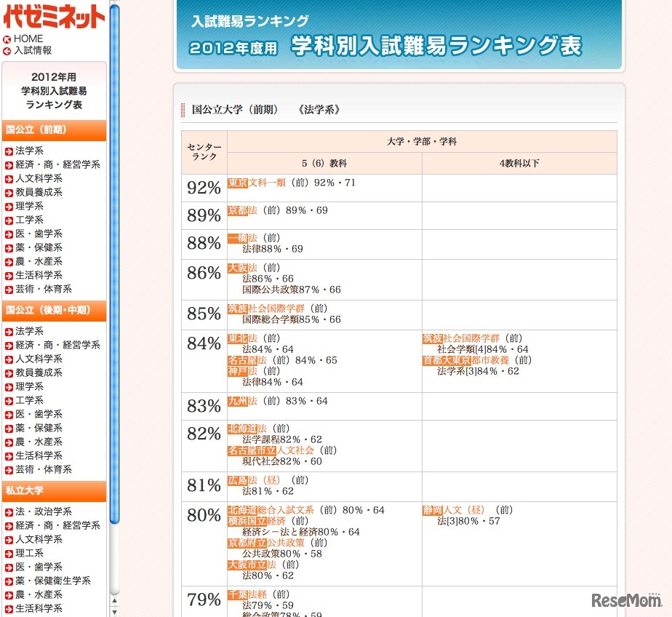Click the blue sidebar scrollbar thumb

click(114, 263)
